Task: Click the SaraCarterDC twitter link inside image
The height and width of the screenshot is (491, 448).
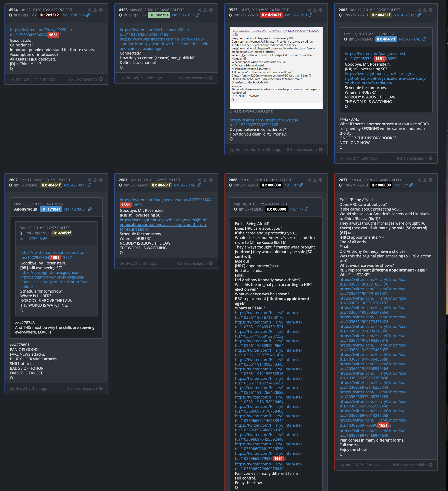Action: (x=275, y=31)
